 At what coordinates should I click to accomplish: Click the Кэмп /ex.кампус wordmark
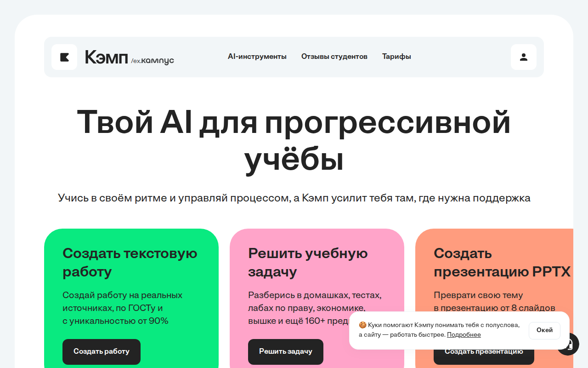[130, 57]
